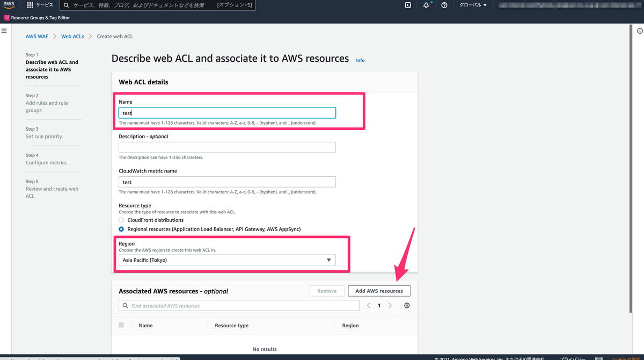This screenshot has width=644, height=360.
Task: Click the Description optional input field
Action: coord(226,147)
